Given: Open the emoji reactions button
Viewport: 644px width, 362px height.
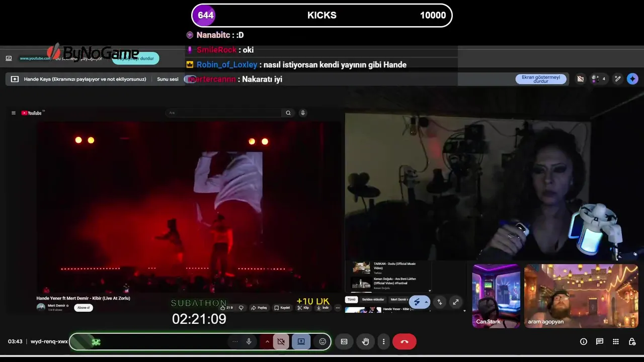Looking at the screenshot, I should pos(323,341).
